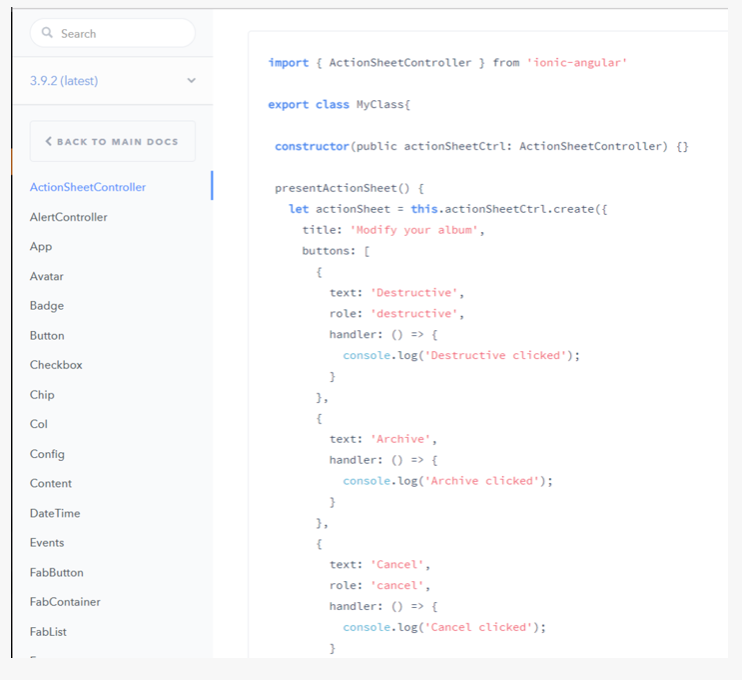Select Checkbox in the API list

click(x=56, y=365)
